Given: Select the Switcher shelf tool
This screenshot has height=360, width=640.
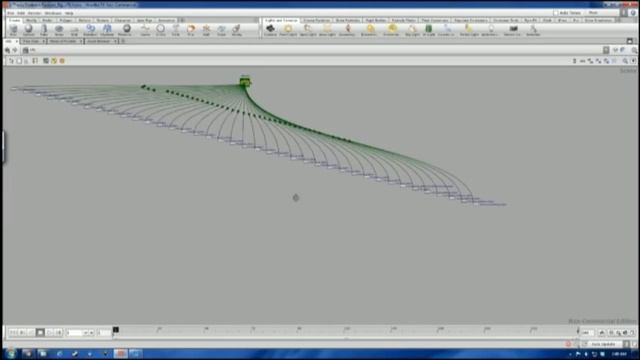Looking at the screenshot, I should [533, 30].
